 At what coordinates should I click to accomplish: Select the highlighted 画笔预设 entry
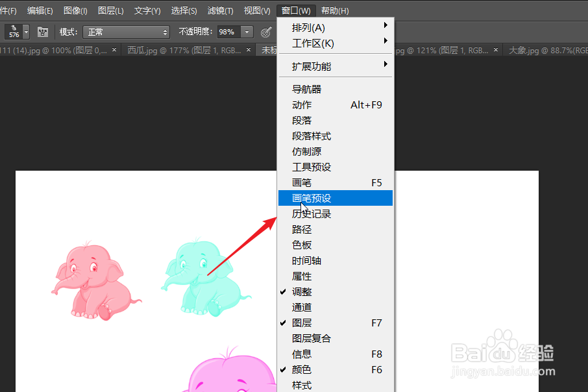pos(336,198)
